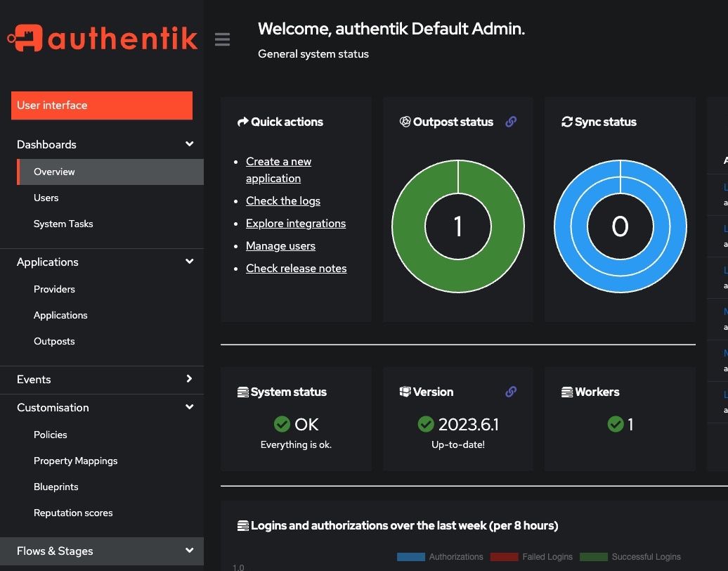Collapse the Applications section chevron
Image resolution: width=728 pixels, height=571 pixels.
190,262
